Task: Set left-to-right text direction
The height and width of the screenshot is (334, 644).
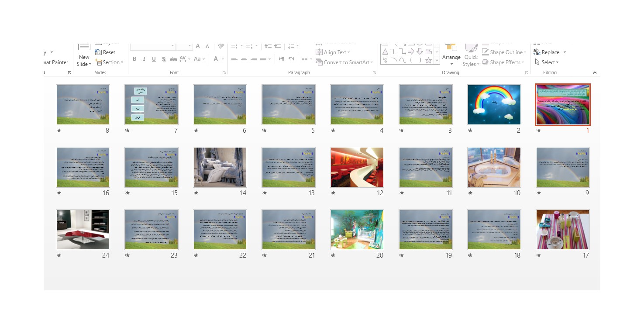Action: point(282,59)
